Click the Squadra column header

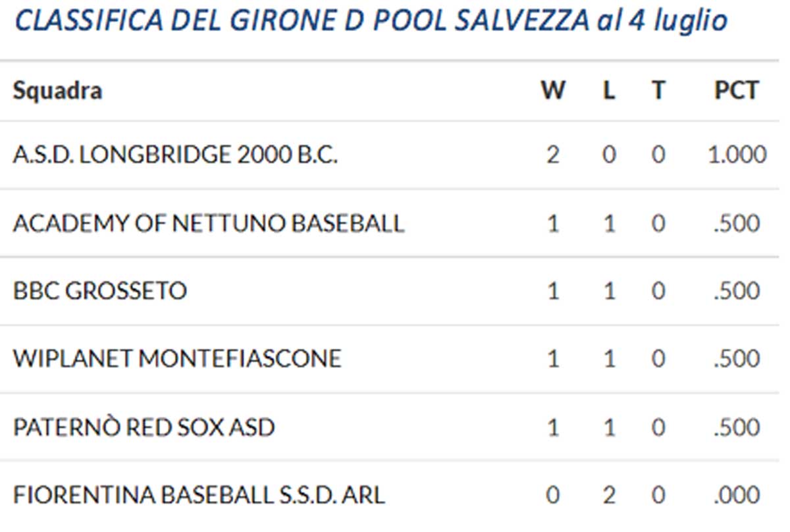(x=57, y=90)
